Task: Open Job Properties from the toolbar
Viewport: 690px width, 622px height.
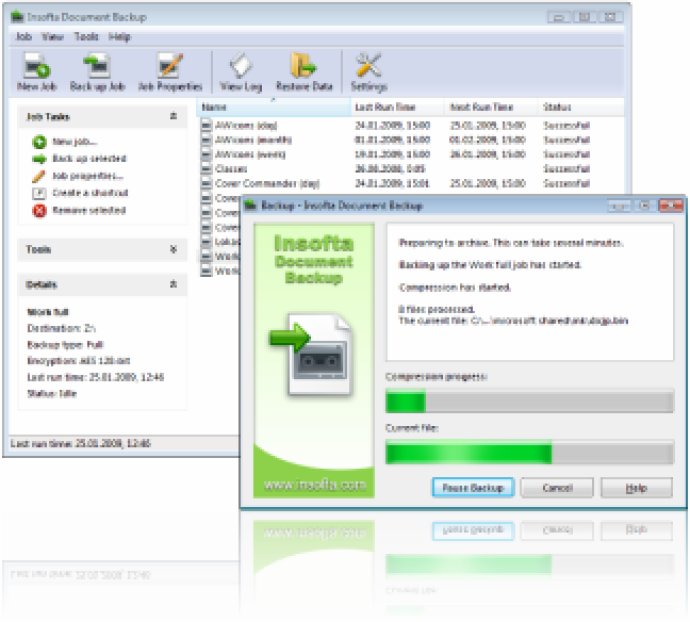Action: (x=170, y=72)
